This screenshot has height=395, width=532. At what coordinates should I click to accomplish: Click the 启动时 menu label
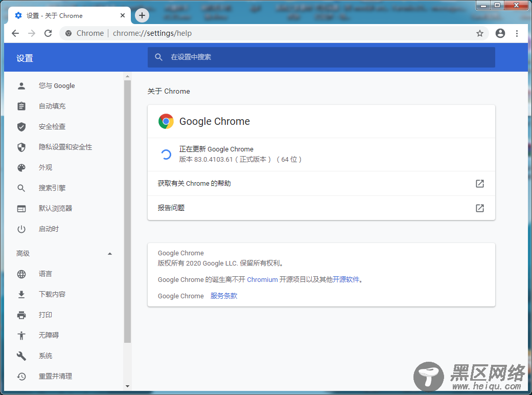(x=49, y=229)
